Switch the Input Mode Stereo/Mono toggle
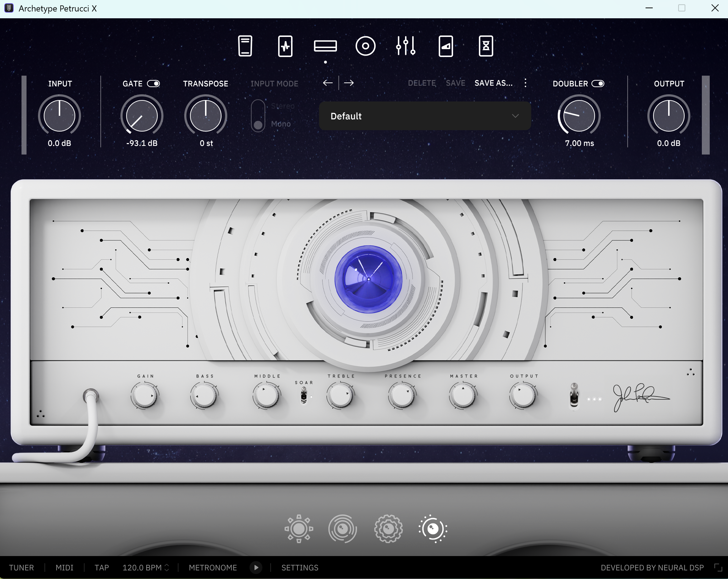The height and width of the screenshot is (579, 728). point(258,115)
